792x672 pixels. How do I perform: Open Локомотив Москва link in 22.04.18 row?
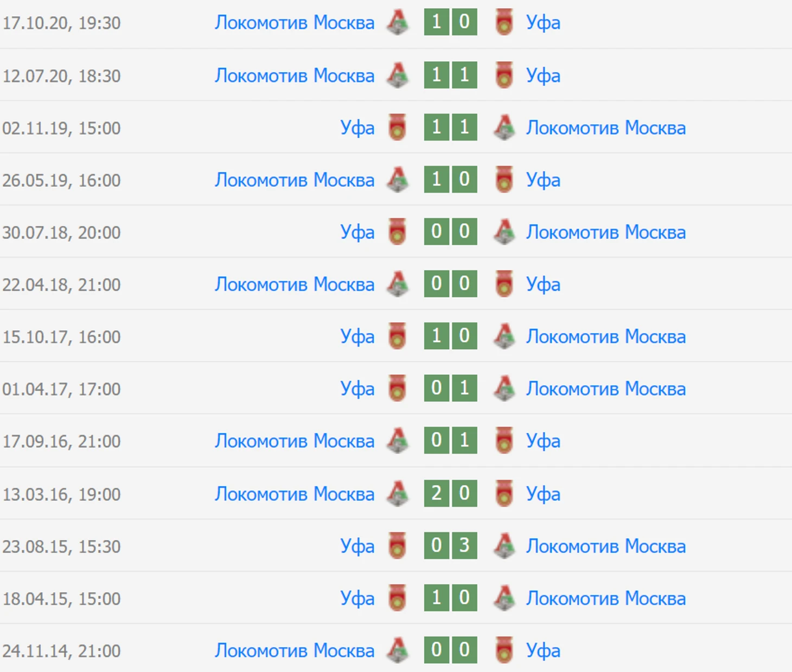[295, 284]
